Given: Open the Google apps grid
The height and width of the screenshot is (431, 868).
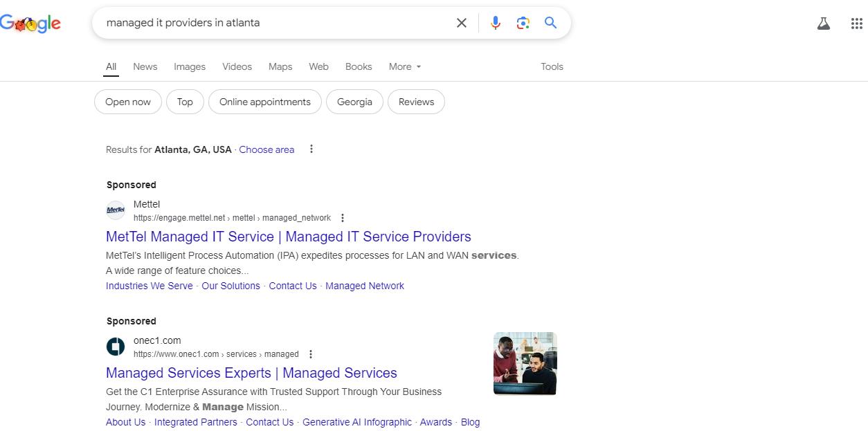Looking at the screenshot, I should (x=856, y=24).
